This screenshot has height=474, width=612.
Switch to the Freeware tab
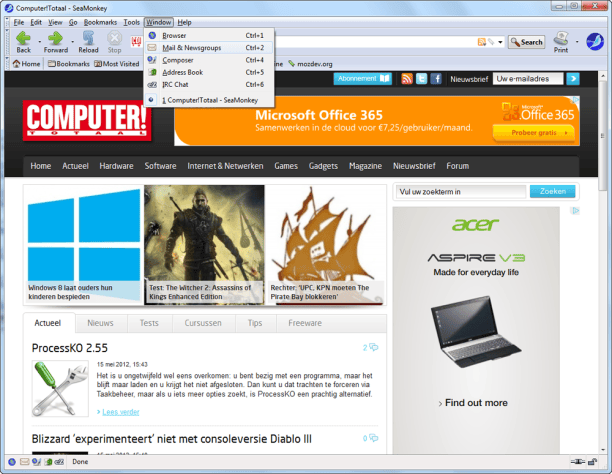pos(305,323)
